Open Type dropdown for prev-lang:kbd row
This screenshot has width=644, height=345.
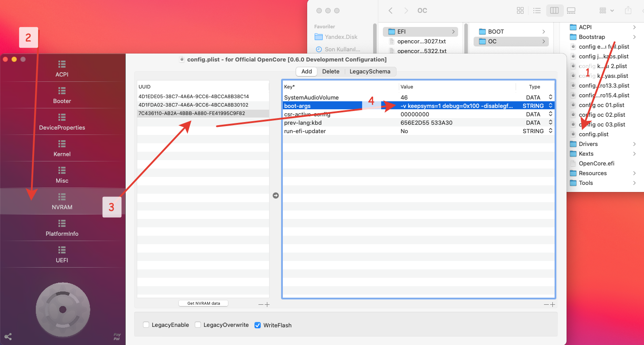point(551,123)
